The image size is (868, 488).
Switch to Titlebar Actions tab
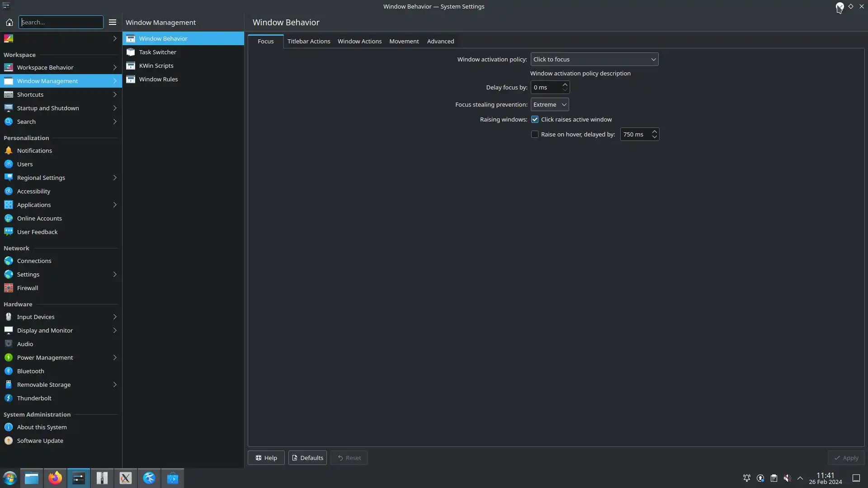tap(308, 41)
